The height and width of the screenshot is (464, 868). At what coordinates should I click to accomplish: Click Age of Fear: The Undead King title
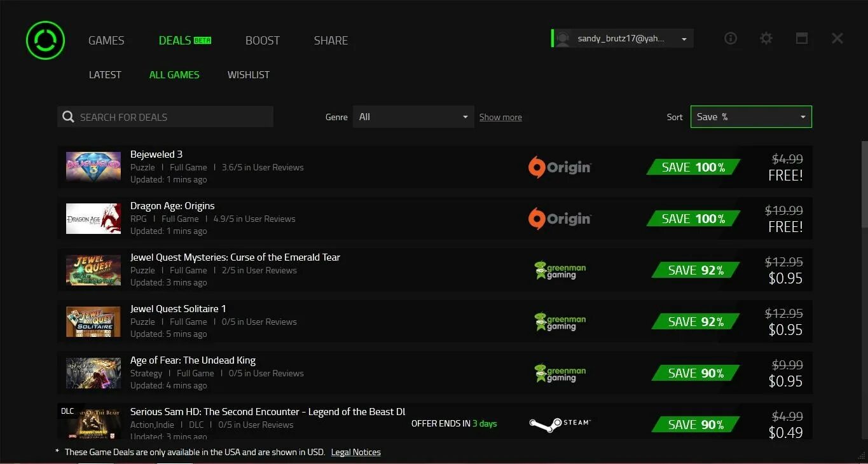(x=193, y=360)
